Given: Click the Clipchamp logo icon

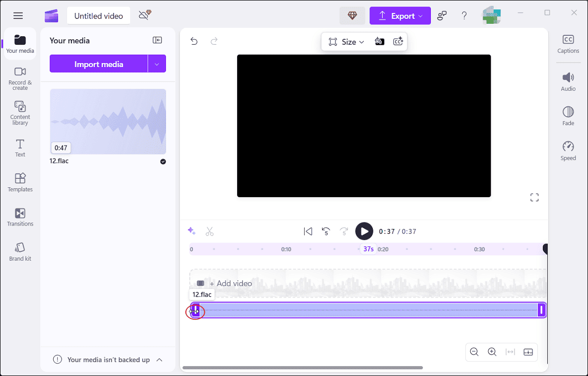Looking at the screenshot, I should tap(51, 16).
